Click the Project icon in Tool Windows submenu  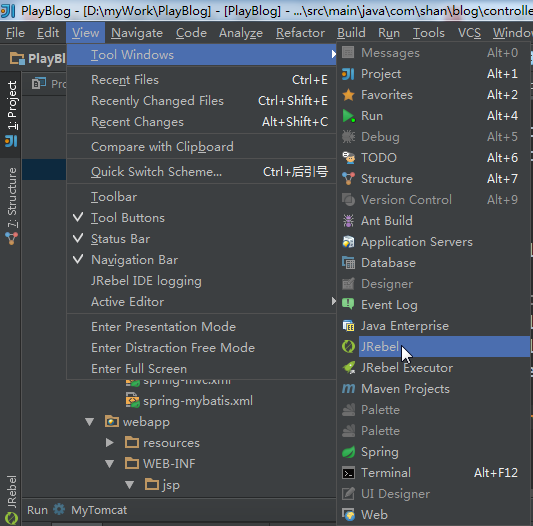pyautogui.click(x=348, y=74)
